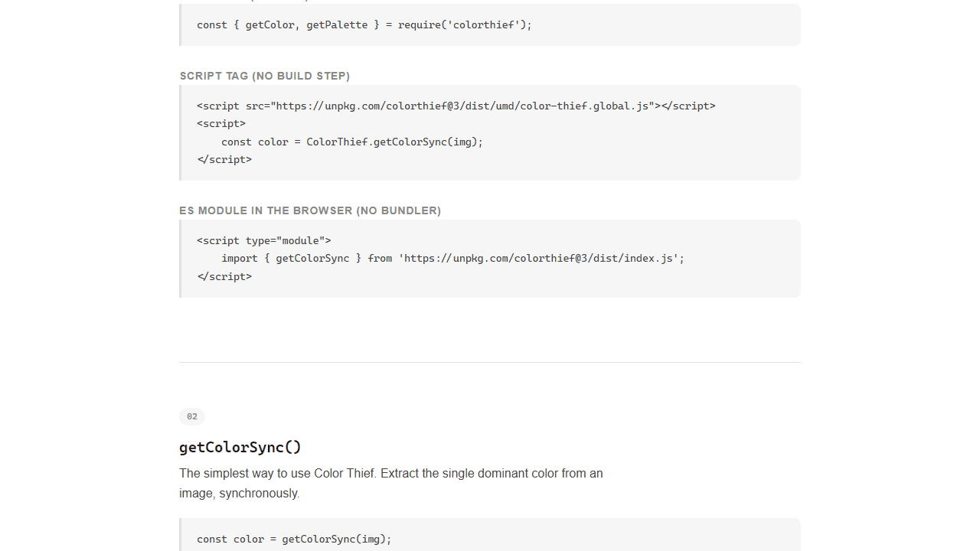Click the unpkg dist/index.js URL in the import statement
980x551 pixels.
538,258
